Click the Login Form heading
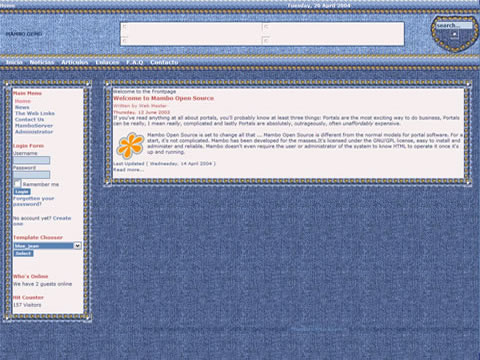The height and width of the screenshot is (360, 480). (x=28, y=146)
